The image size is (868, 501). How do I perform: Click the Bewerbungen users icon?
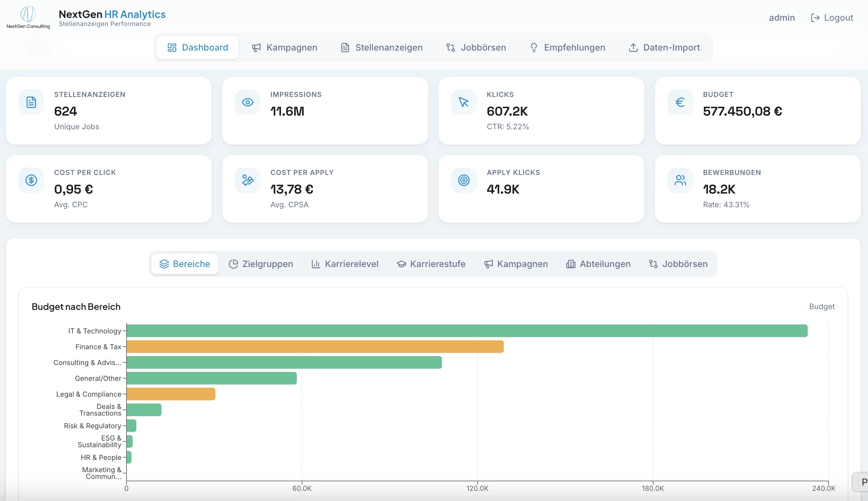680,180
